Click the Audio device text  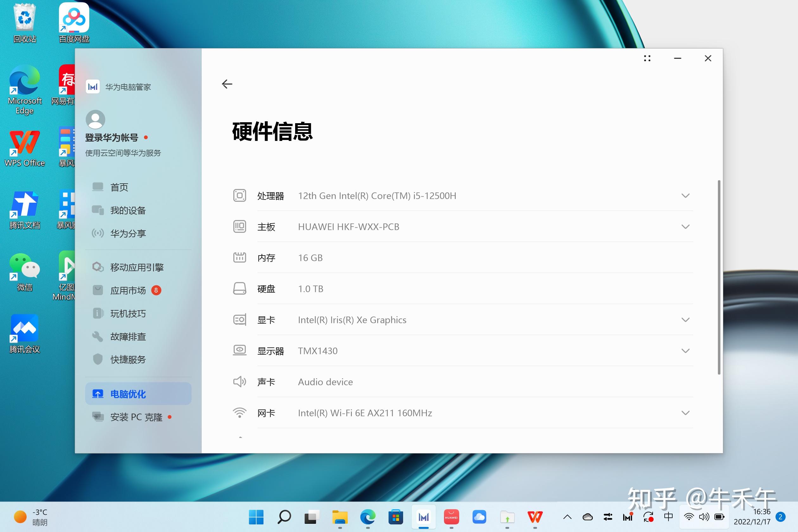[x=326, y=382]
